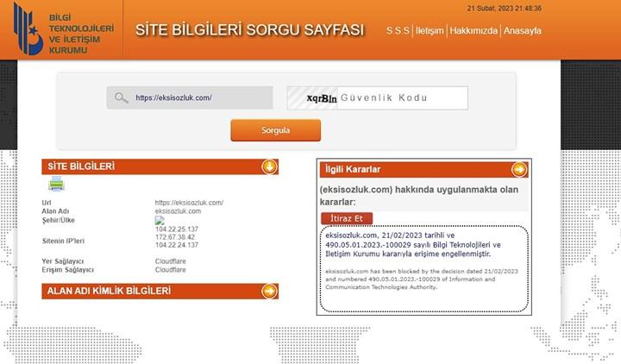
Task: Click the Güvenlik Kodu input field
Action: click(401, 97)
